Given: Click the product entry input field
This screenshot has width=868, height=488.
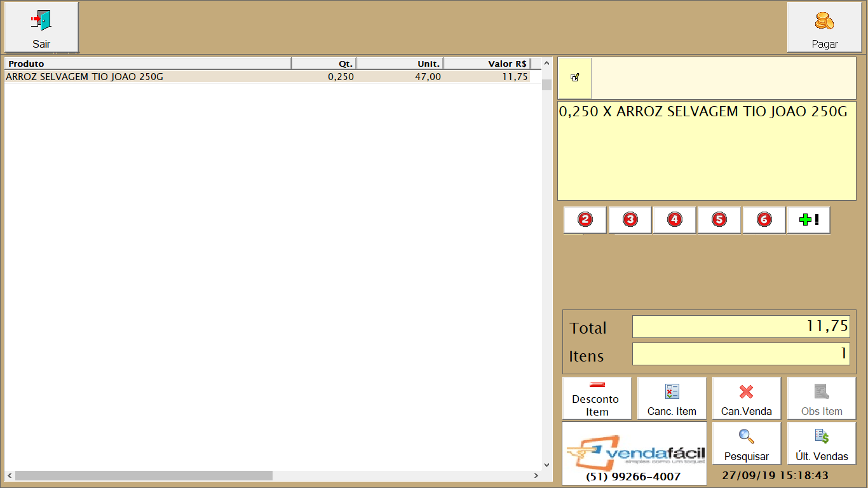Looking at the screenshot, I should point(724,78).
